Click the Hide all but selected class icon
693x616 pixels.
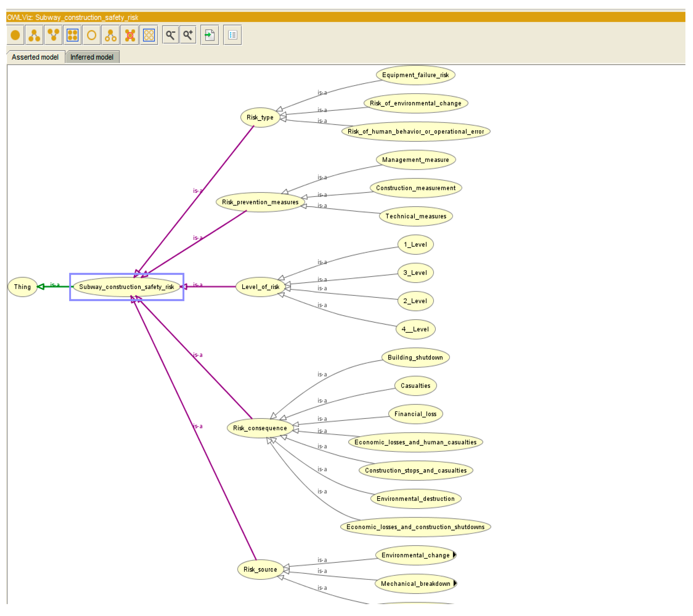(x=130, y=35)
